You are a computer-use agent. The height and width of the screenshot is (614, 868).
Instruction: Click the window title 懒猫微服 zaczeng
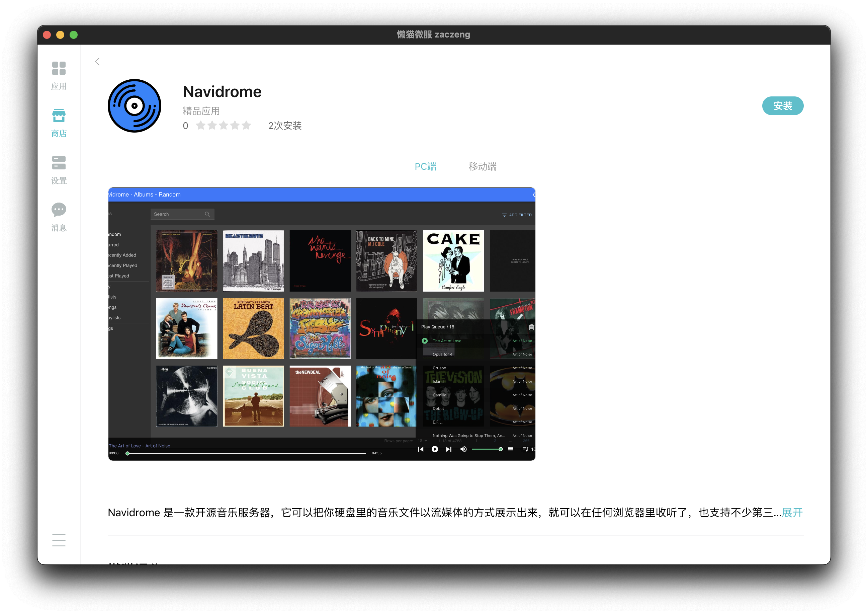pyautogui.click(x=434, y=34)
